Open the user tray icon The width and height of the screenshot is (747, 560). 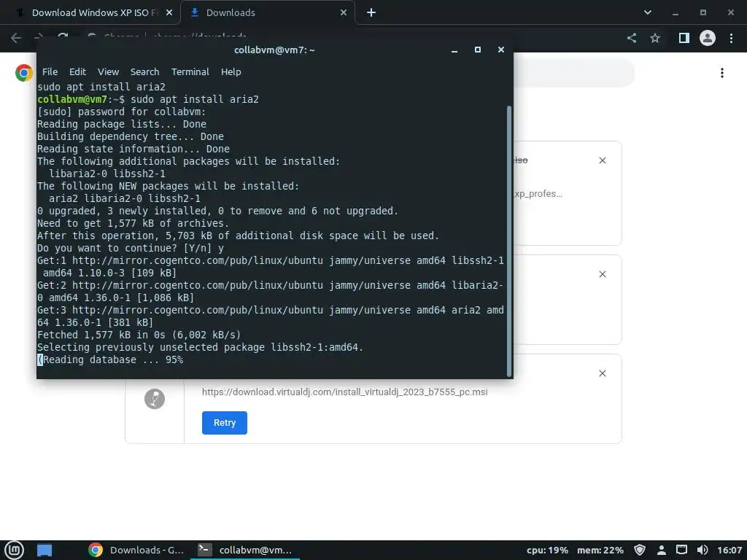661,550
